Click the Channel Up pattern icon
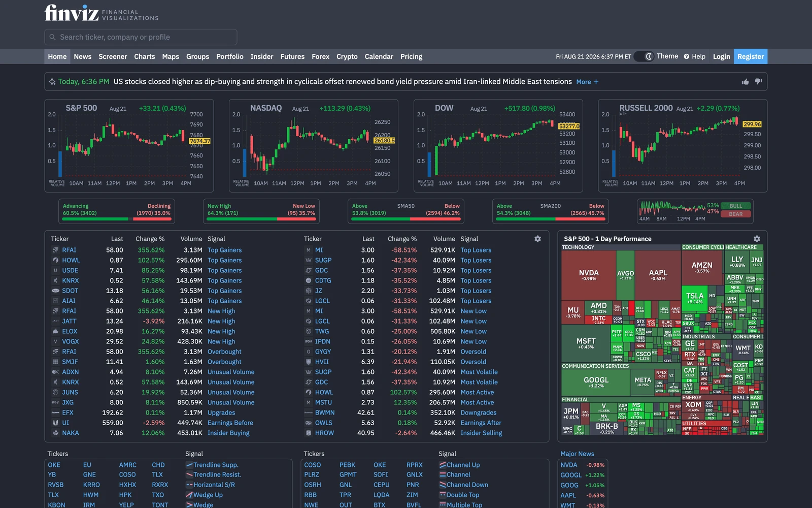 [x=443, y=465]
